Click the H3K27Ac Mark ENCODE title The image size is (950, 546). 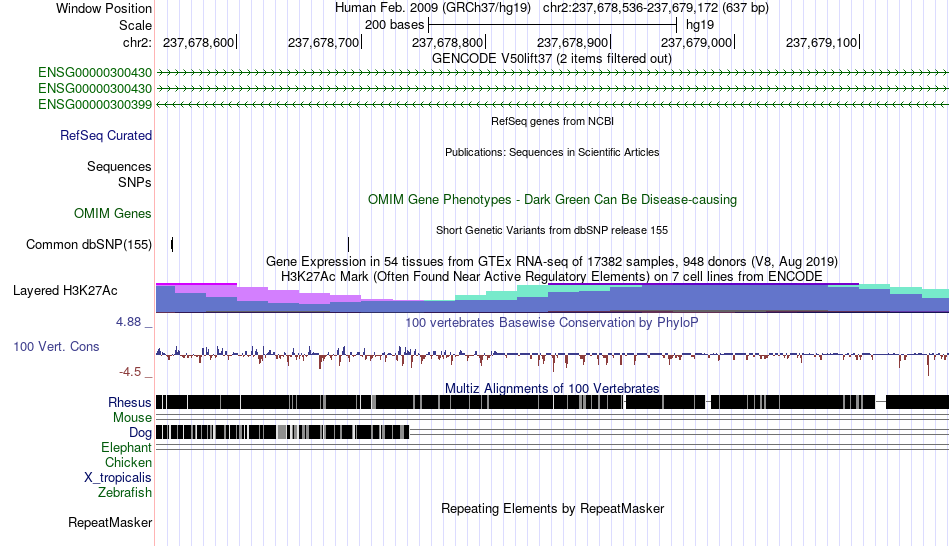click(552, 277)
